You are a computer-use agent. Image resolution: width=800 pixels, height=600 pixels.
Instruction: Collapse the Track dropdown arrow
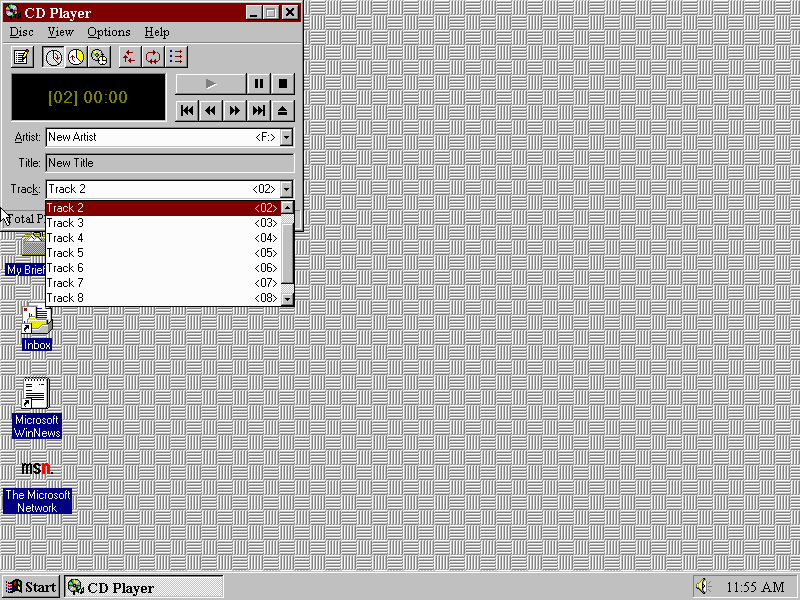[x=286, y=189]
